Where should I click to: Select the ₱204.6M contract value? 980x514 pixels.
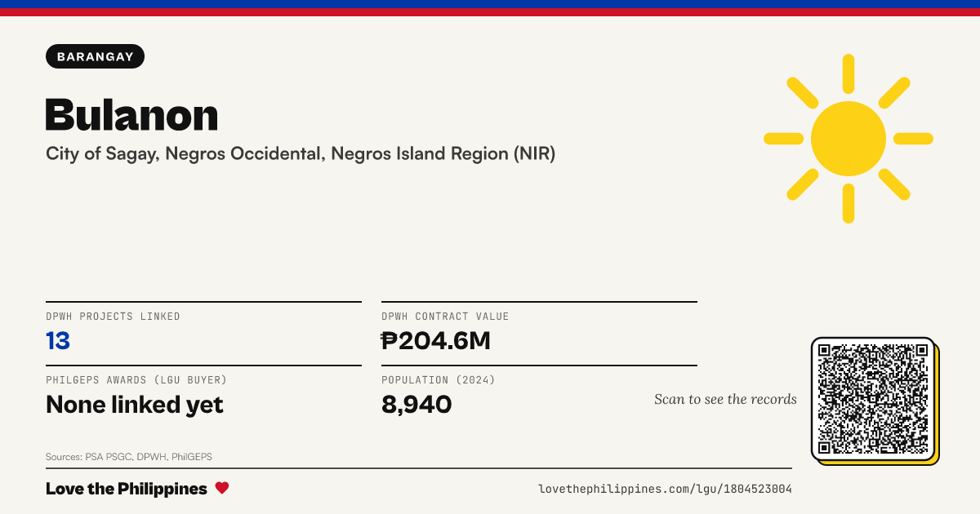click(x=436, y=341)
